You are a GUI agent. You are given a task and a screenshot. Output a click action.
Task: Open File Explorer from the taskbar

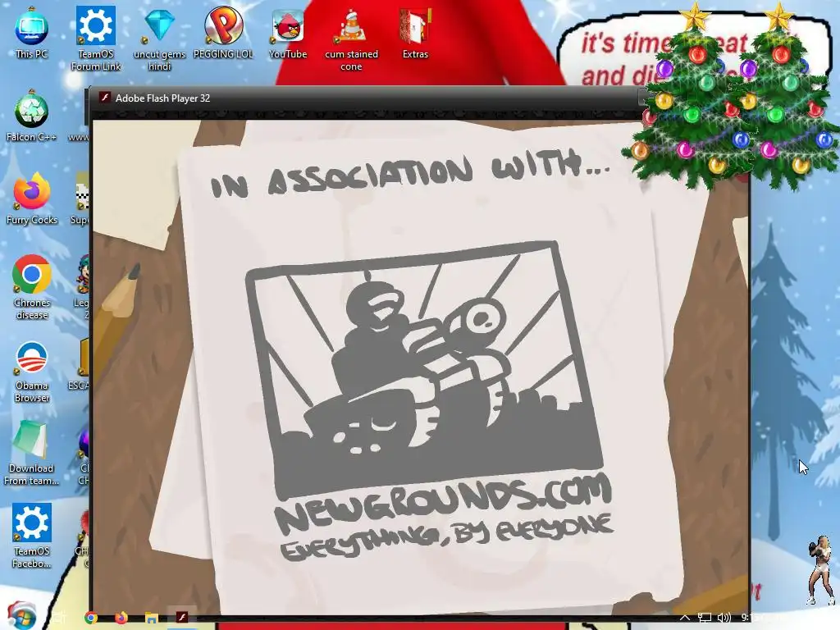152,618
